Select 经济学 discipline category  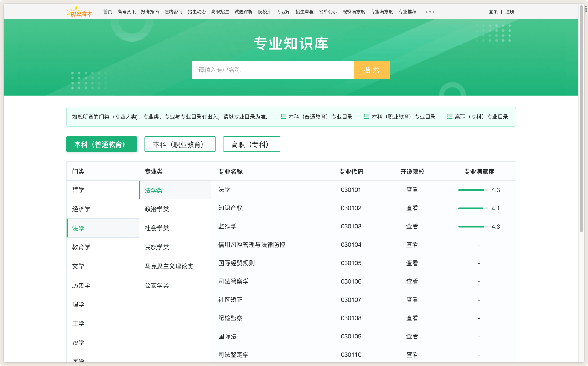click(x=81, y=209)
